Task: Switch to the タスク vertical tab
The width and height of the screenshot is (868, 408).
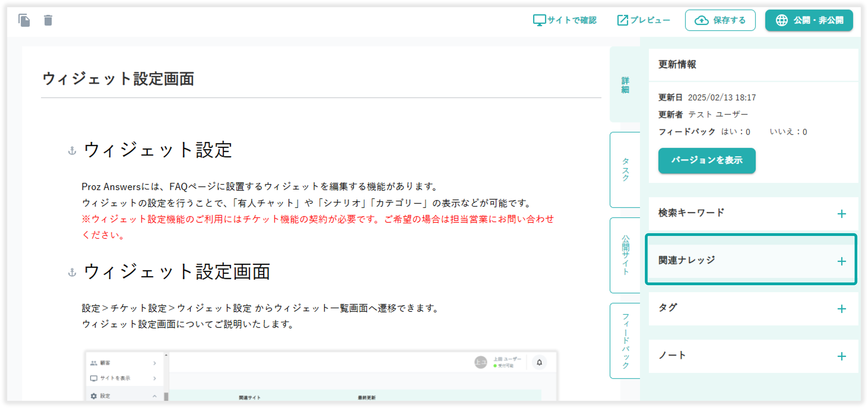Action: click(x=625, y=170)
